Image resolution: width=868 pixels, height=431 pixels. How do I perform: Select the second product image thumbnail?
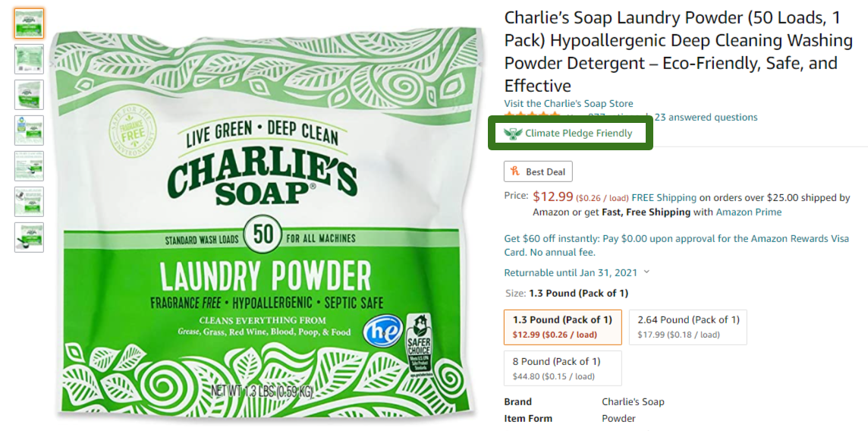(x=29, y=59)
